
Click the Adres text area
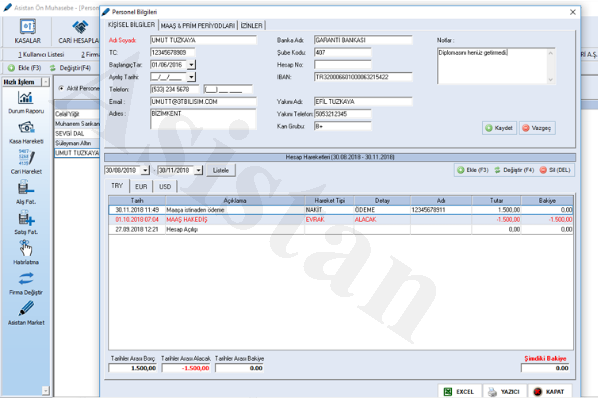203,119
